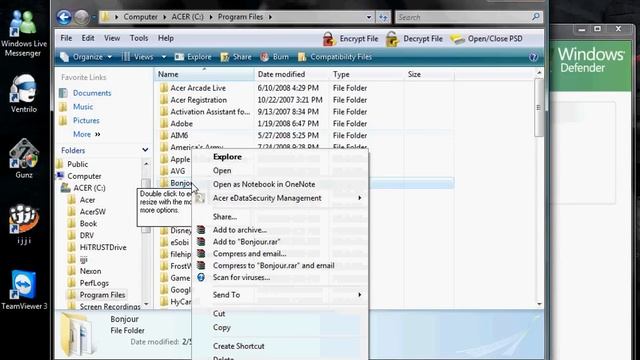Open the Tools menu
This screenshot has width=640, height=360.
(x=139, y=38)
